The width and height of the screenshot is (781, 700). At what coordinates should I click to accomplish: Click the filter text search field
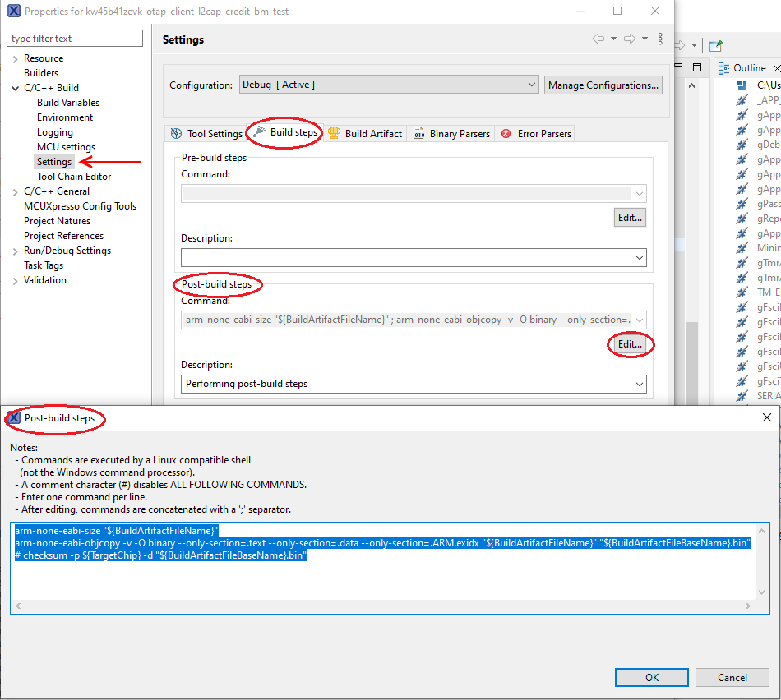click(x=75, y=39)
